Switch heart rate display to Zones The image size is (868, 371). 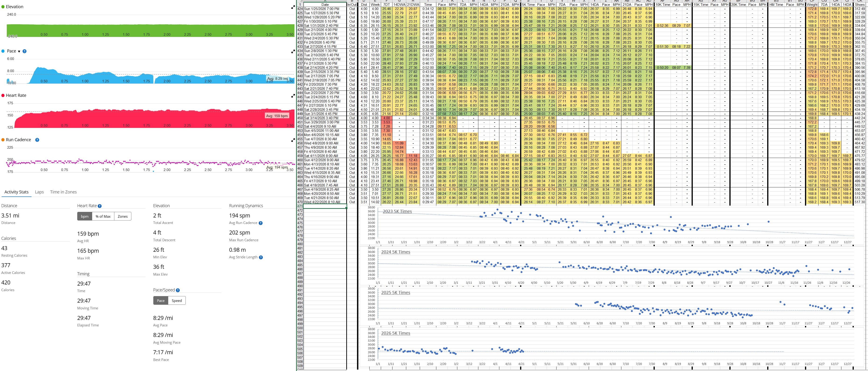pyautogui.click(x=123, y=216)
